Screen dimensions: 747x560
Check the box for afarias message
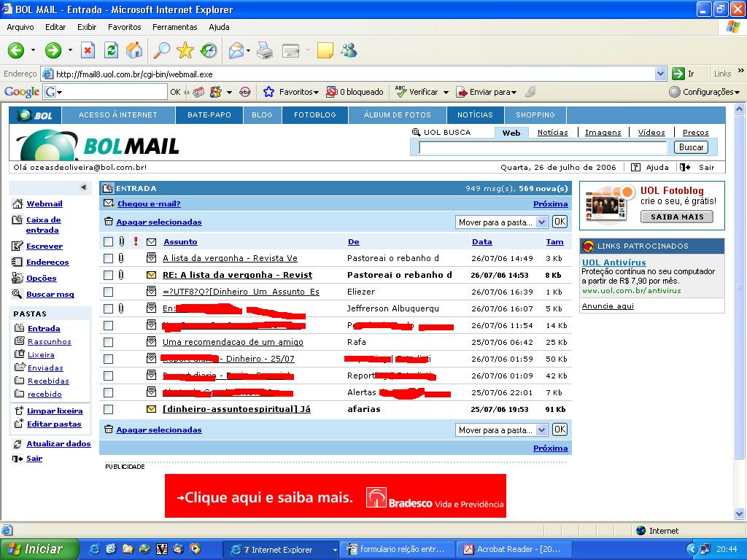tap(108, 409)
